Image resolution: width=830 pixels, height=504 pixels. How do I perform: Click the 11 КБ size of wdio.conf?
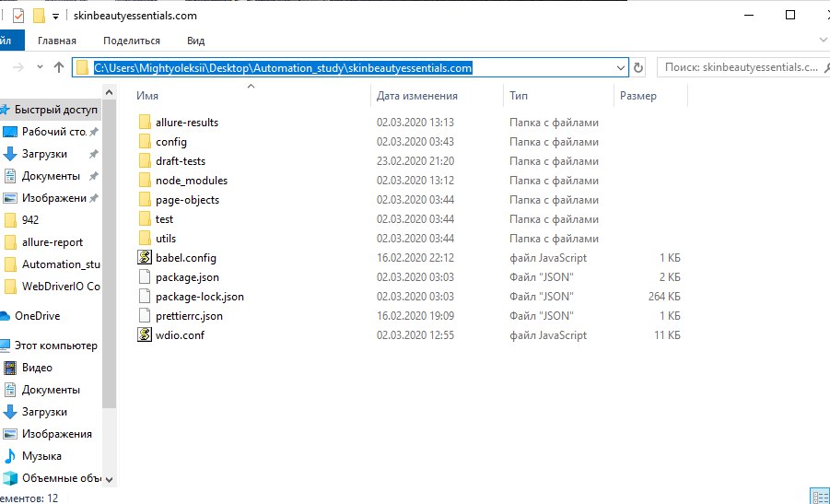coord(667,335)
